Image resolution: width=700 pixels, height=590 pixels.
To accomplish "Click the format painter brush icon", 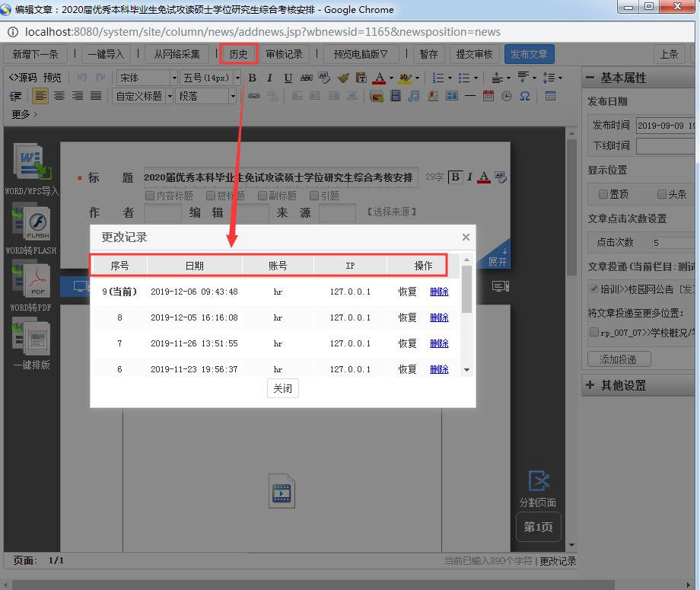I will (x=343, y=78).
